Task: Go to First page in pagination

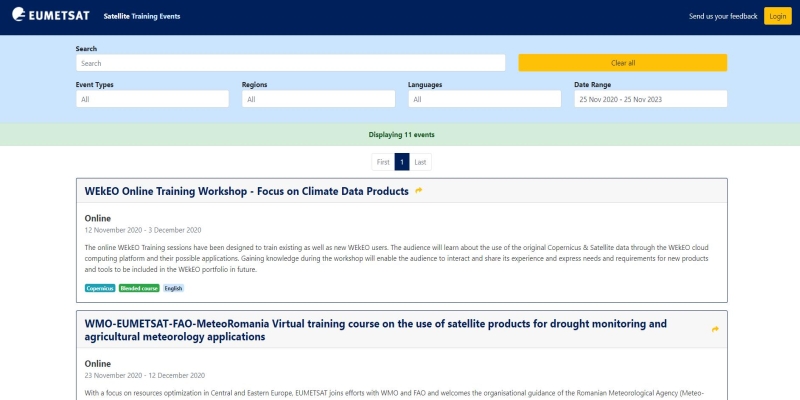Action: coord(383,162)
